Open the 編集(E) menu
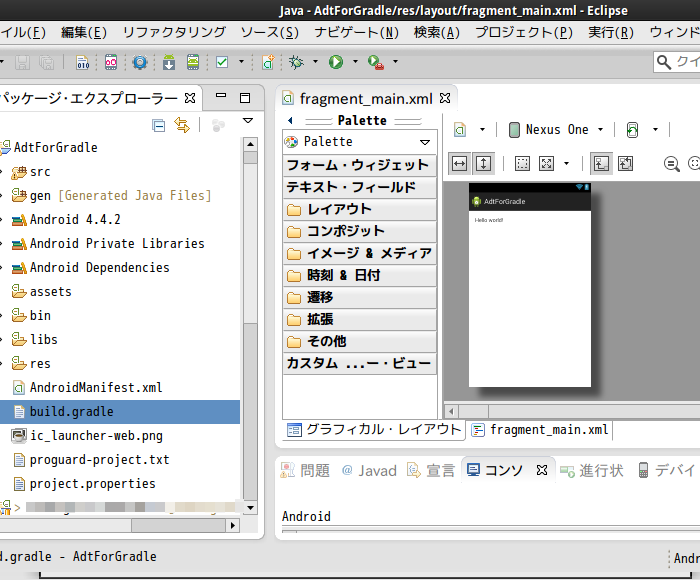700x580 pixels. pyautogui.click(x=84, y=33)
